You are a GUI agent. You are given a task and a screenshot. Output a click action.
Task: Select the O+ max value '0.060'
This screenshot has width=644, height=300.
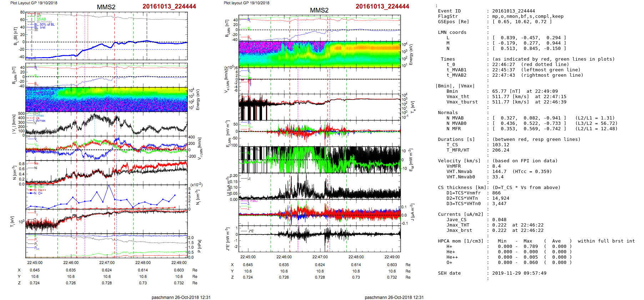pos(530,263)
